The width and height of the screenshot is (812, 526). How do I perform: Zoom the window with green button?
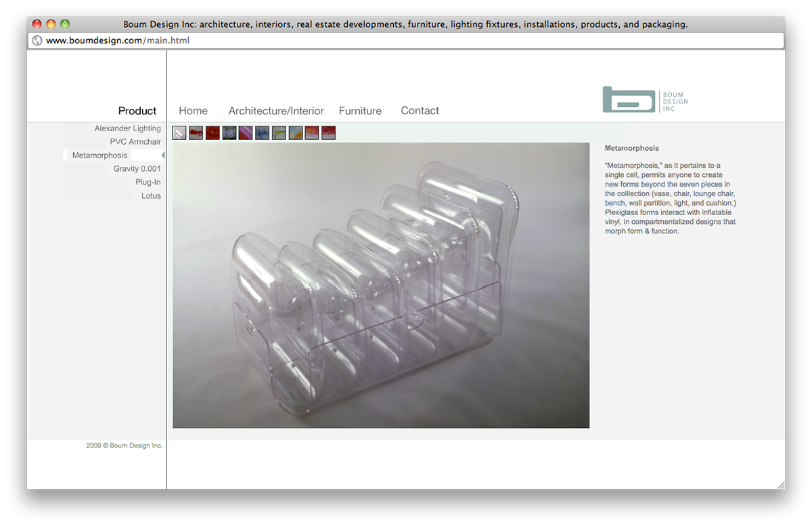pyautogui.click(x=65, y=24)
